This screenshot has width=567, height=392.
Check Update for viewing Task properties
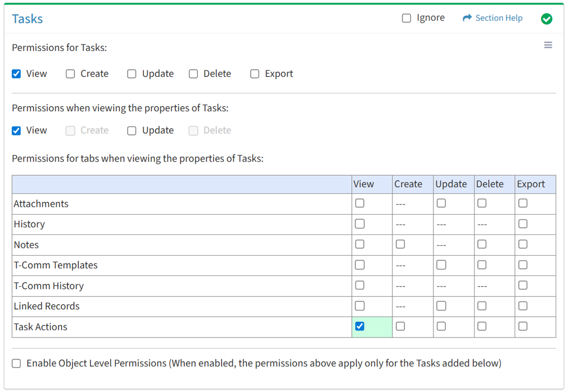[132, 130]
